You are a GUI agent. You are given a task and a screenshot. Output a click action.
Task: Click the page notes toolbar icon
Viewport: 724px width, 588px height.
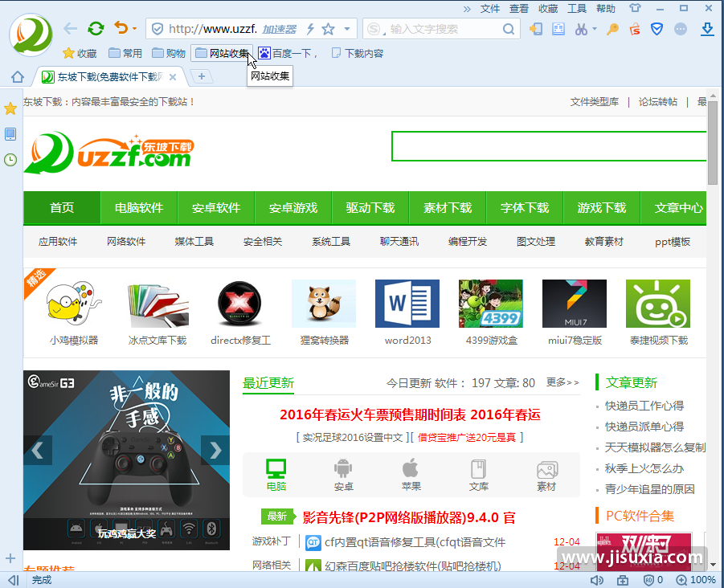(x=558, y=29)
